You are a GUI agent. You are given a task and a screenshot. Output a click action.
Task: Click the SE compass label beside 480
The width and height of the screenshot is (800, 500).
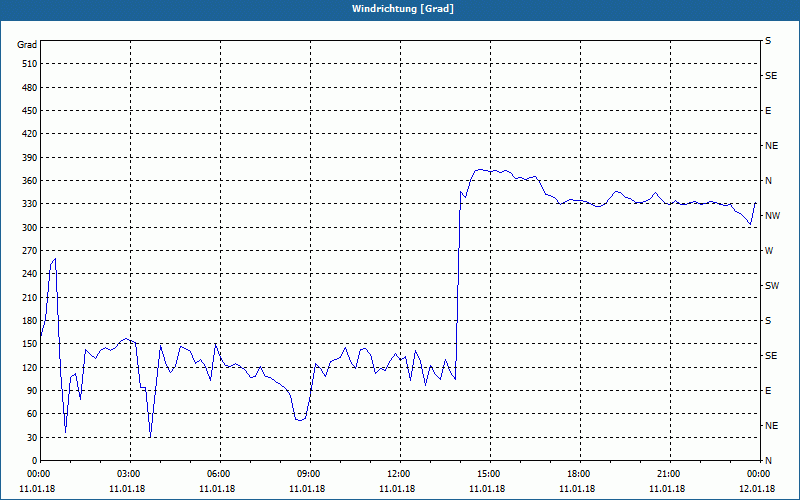coord(771,76)
